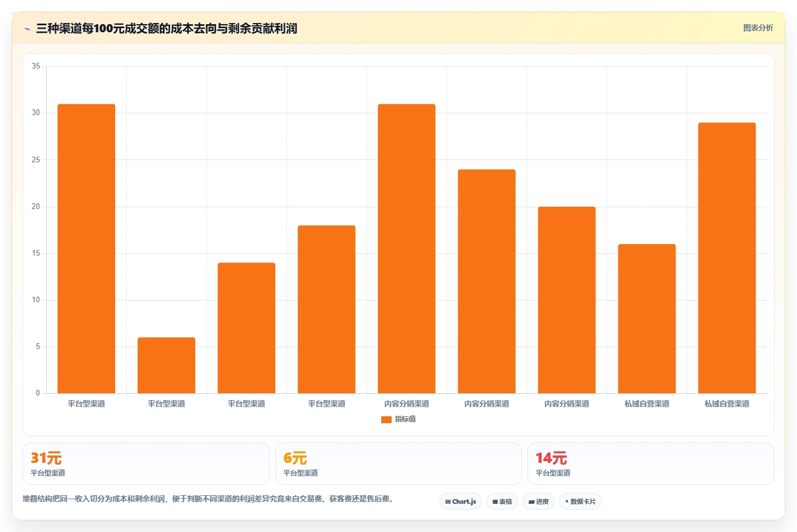Click the y-axis tick label 15

[36, 253]
